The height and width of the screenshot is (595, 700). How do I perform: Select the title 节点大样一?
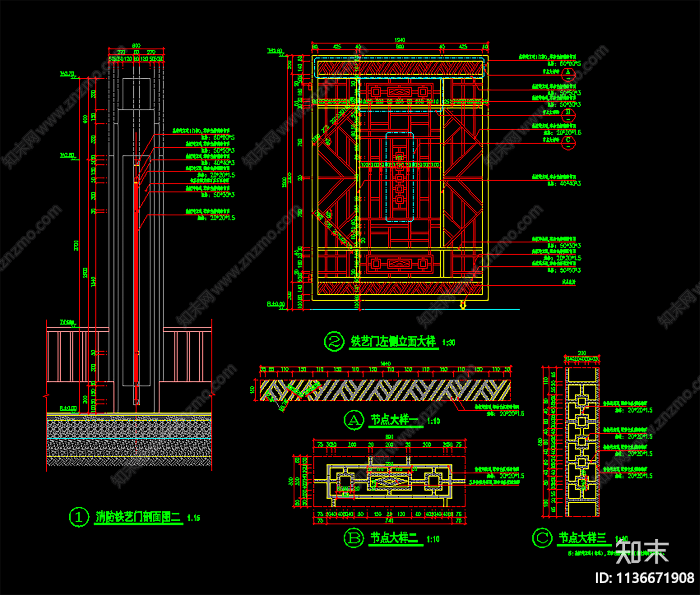(395, 420)
